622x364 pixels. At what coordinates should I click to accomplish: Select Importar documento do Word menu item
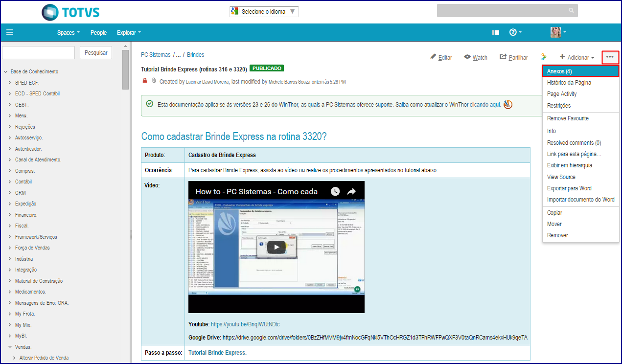[x=581, y=200]
